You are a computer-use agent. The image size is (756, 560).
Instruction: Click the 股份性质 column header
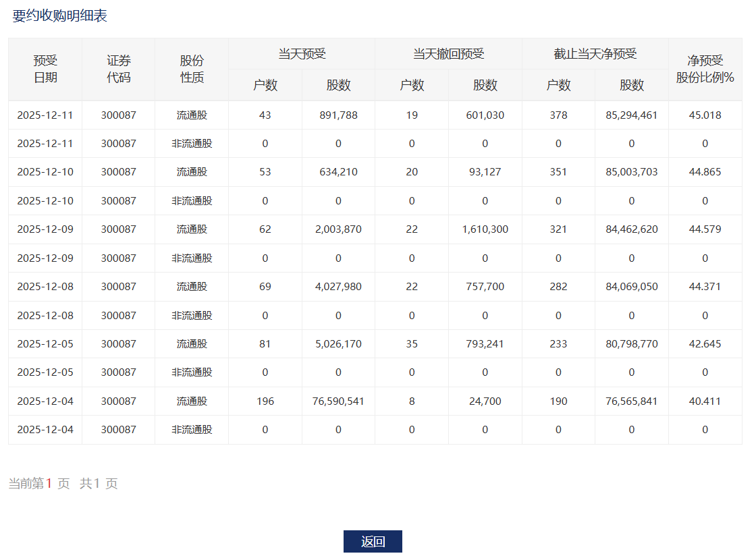tap(192, 69)
